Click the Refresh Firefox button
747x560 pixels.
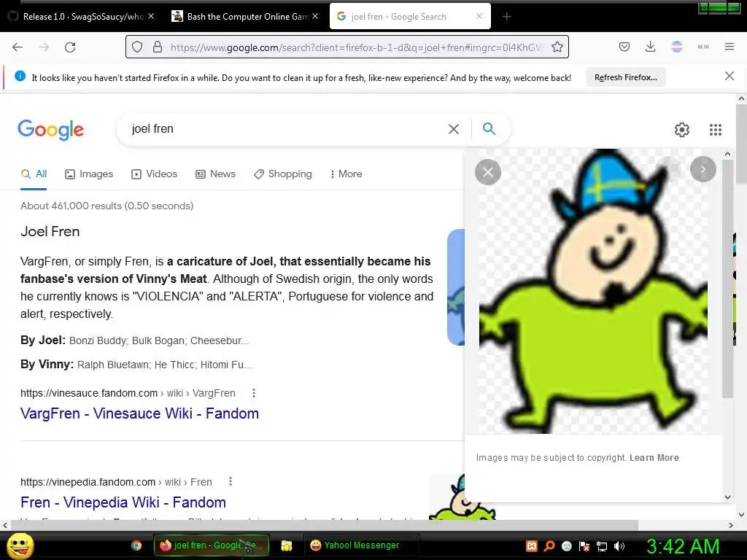coord(625,77)
